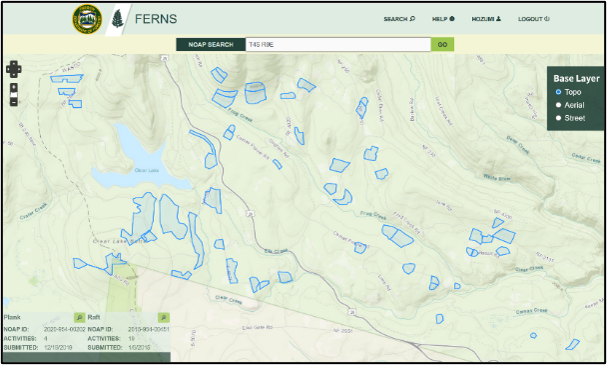Select the Street base layer
The height and width of the screenshot is (365, 607).
tap(558, 118)
